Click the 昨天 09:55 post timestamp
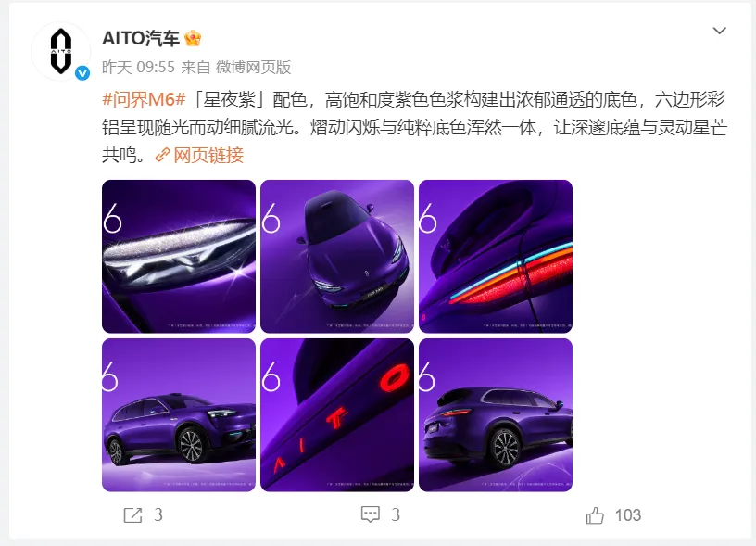756x546 pixels. 138,67
